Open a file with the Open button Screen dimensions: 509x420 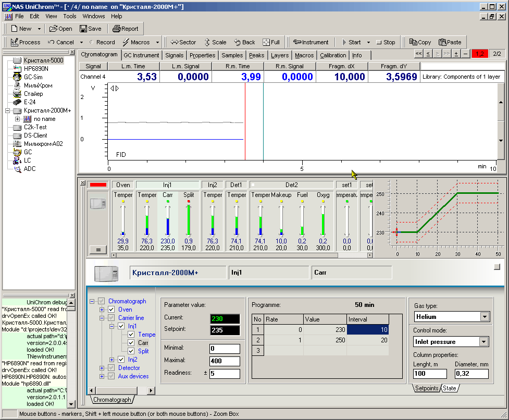tap(61, 29)
